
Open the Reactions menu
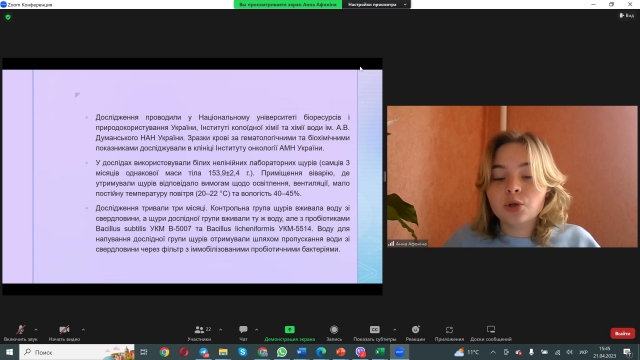(x=415, y=333)
